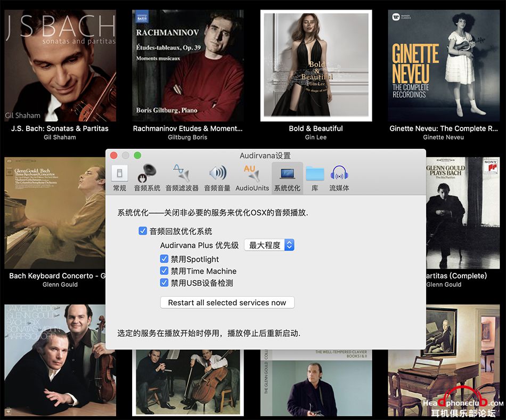Click the title J.S. Bach: Sonatas & Partitas
Screen dimensions: 506x420
point(60,128)
